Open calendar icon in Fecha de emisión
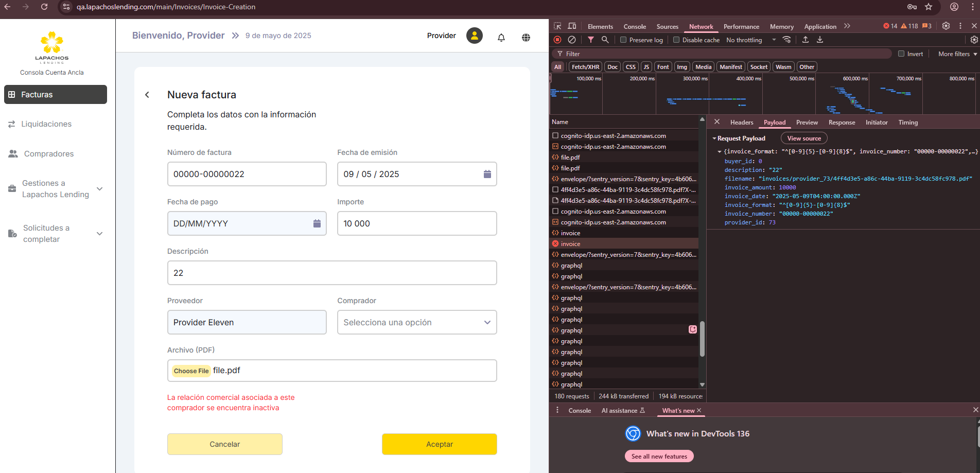The height and width of the screenshot is (473, 980). click(487, 174)
